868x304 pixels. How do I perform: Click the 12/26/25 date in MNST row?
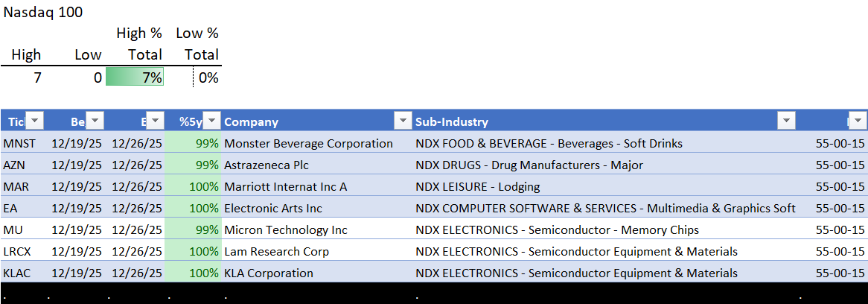click(137, 144)
